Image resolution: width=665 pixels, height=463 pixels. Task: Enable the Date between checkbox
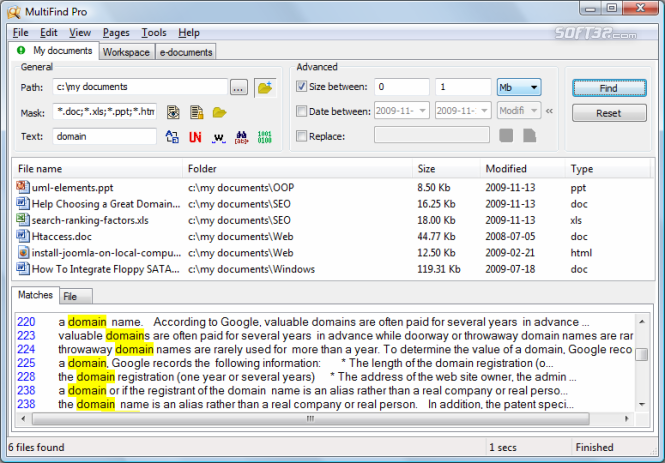301,111
